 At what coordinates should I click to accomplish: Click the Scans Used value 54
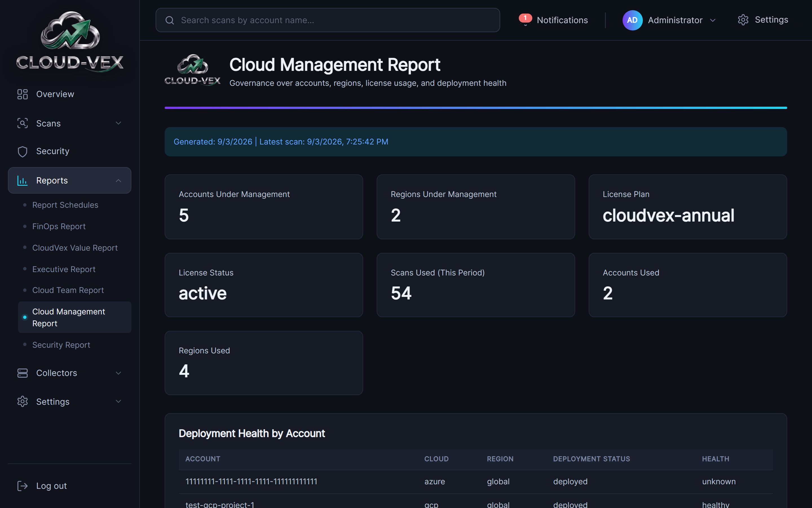[401, 293]
